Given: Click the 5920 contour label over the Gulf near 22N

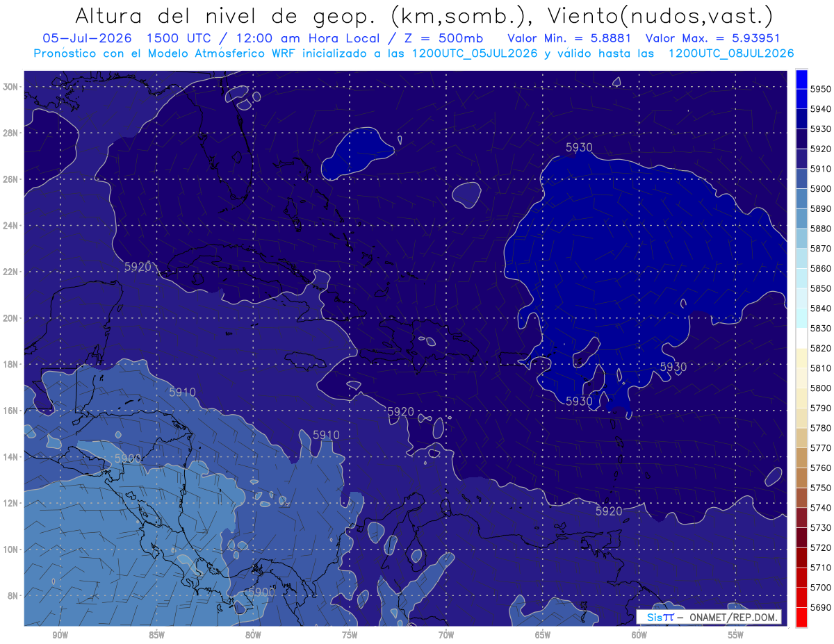Looking at the screenshot, I should point(138,267).
